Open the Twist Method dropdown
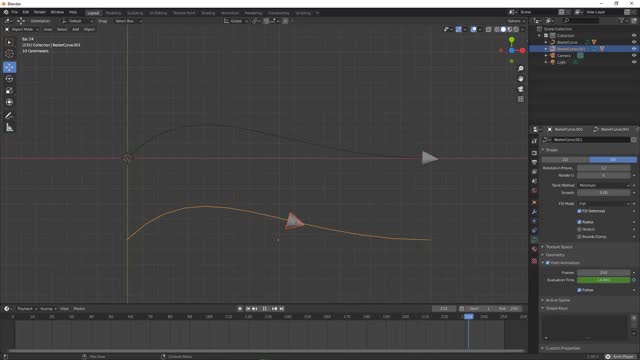This screenshot has width=640, height=360. [x=604, y=185]
